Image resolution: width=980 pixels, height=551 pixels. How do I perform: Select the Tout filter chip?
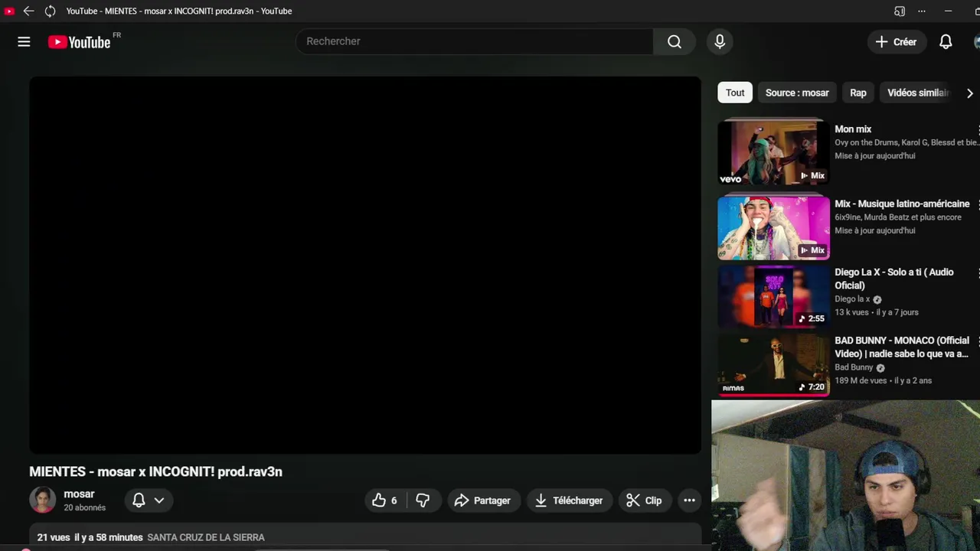[735, 93]
